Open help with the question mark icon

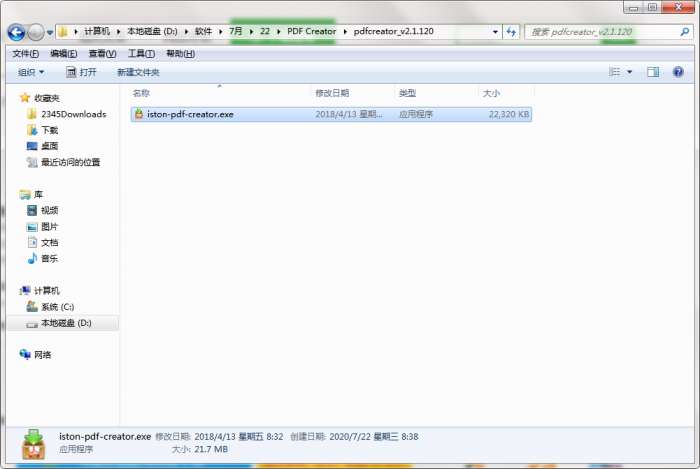(x=678, y=72)
